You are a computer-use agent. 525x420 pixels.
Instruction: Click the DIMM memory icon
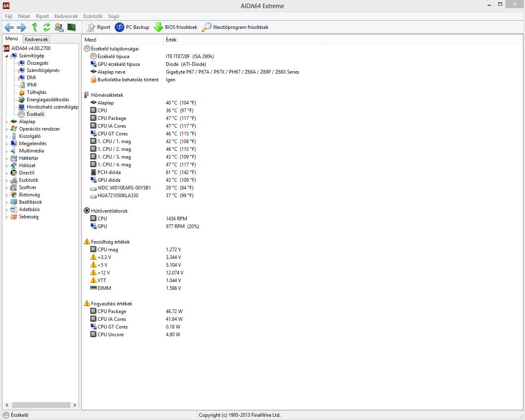93,288
